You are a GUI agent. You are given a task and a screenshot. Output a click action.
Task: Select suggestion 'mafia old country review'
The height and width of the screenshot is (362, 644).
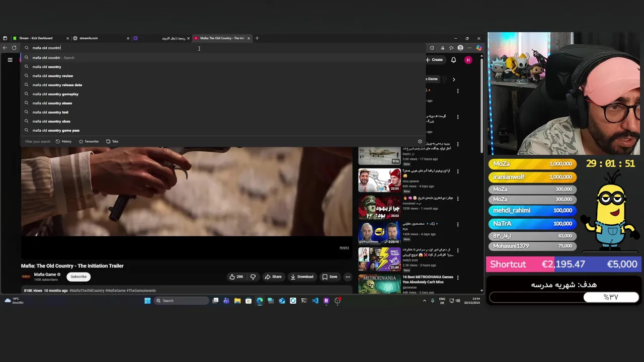coord(223,76)
